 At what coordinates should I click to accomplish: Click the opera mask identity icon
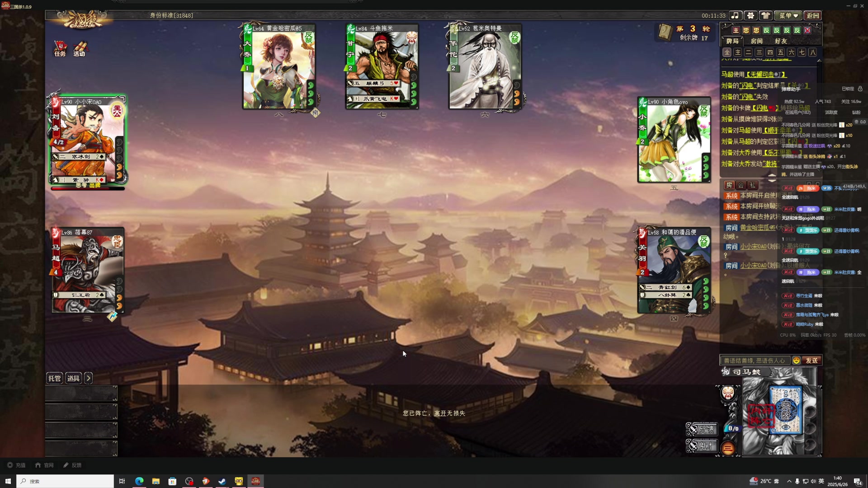(728, 393)
